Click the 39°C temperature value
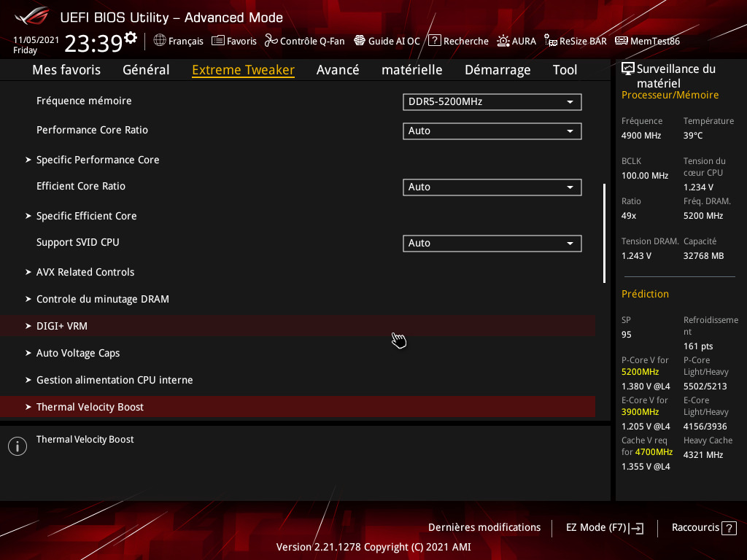The height and width of the screenshot is (560, 747). 693,136
